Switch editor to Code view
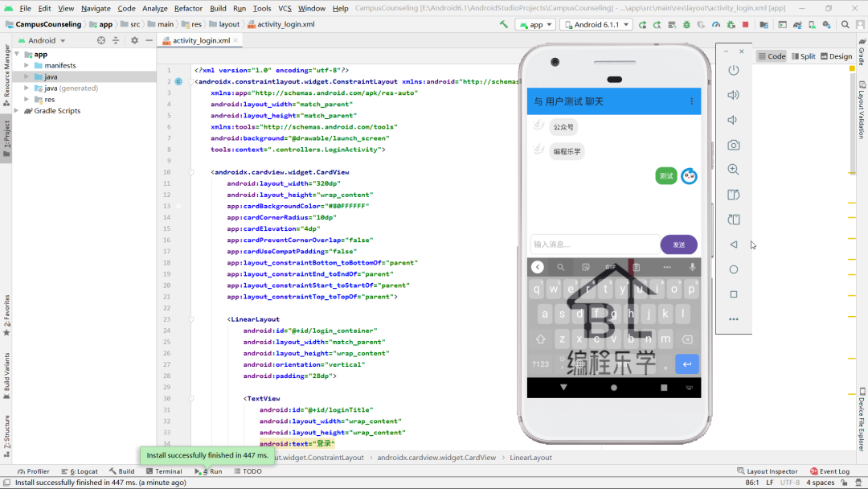 point(772,56)
